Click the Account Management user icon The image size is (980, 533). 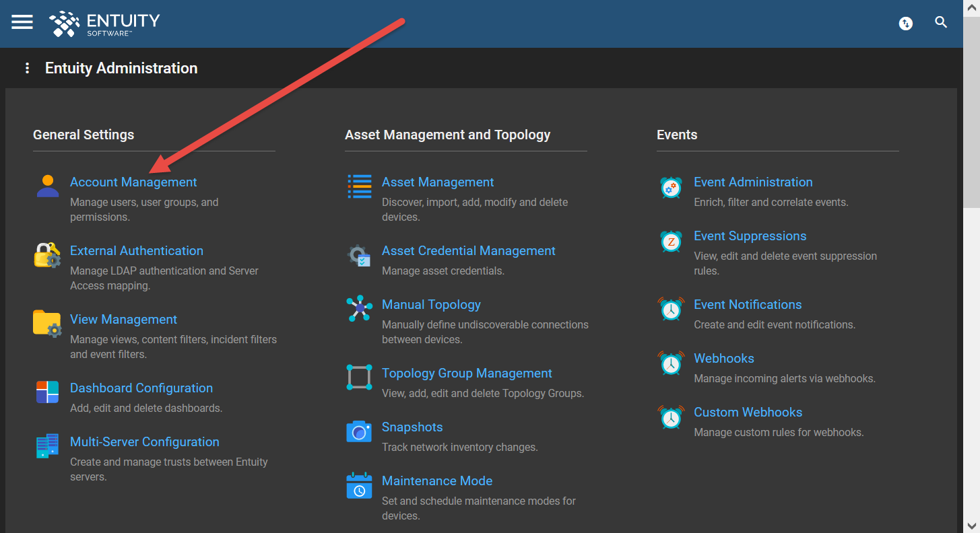coord(48,186)
